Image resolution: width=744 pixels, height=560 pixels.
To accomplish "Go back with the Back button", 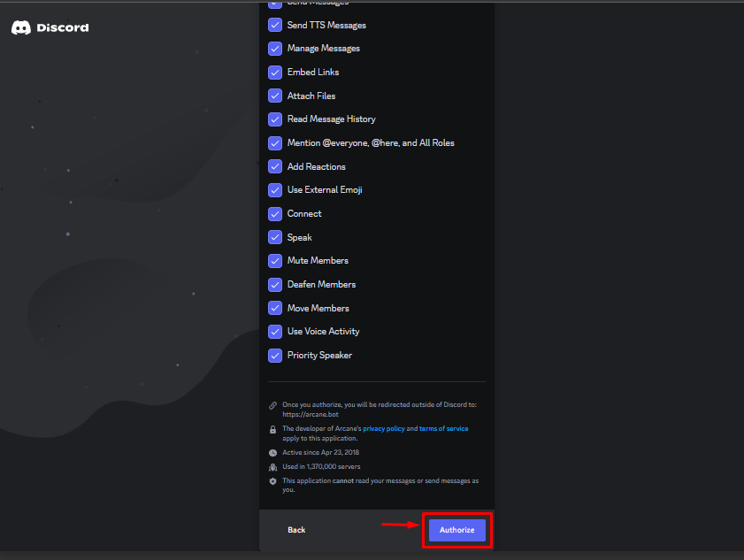I will click(x=296, y=530).
